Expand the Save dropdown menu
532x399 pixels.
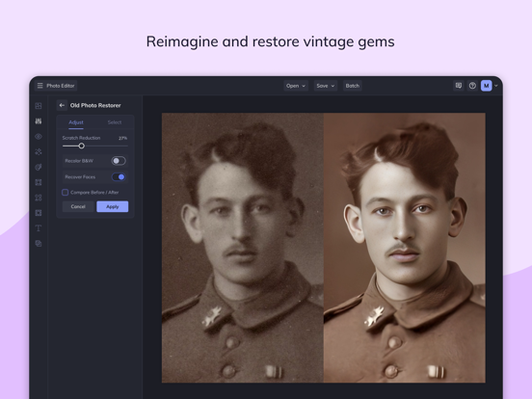(x=326, y=86)
